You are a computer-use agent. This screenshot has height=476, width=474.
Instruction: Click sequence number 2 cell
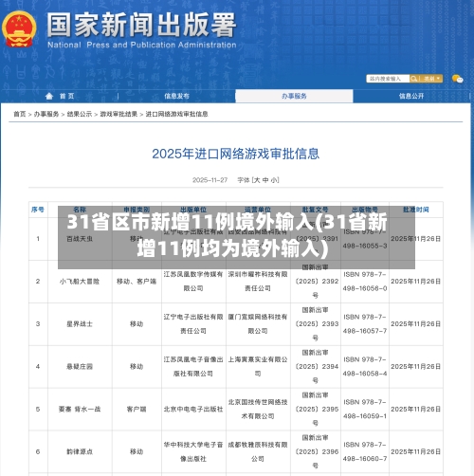point(38,282)
